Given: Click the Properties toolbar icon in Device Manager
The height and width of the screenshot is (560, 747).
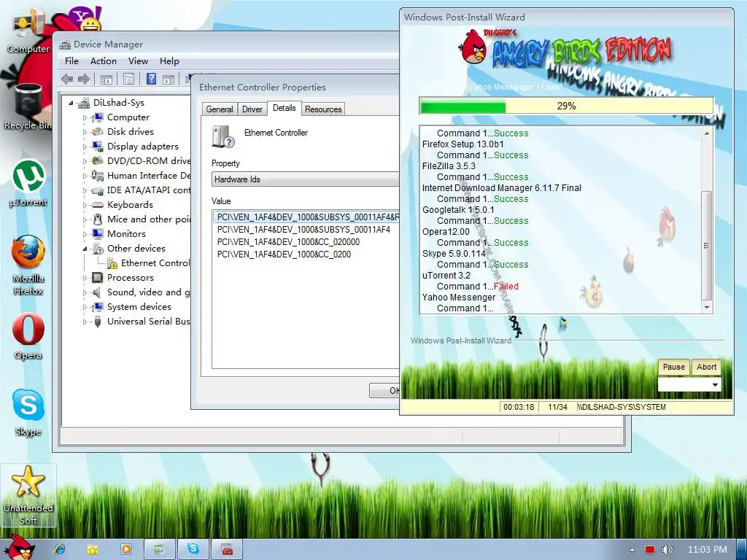Looking at the screenshot, I should tap(128, 79).
